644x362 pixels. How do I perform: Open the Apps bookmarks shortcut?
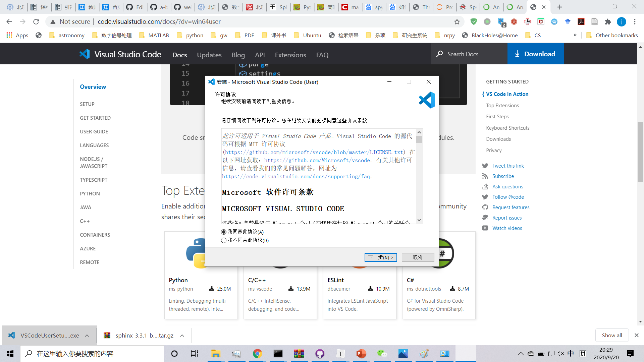[x=17, y=35]
